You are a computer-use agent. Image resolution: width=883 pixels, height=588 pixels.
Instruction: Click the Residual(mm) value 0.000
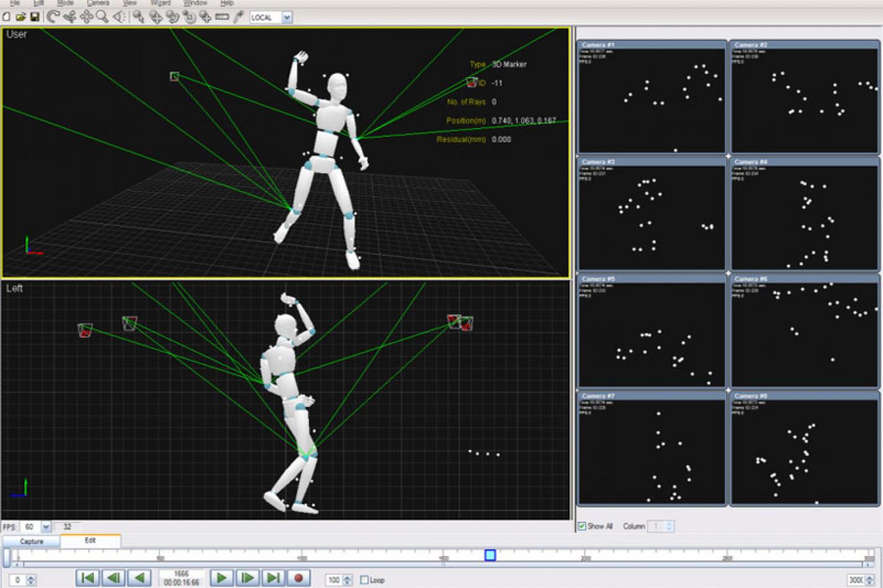tap(501, 139)
